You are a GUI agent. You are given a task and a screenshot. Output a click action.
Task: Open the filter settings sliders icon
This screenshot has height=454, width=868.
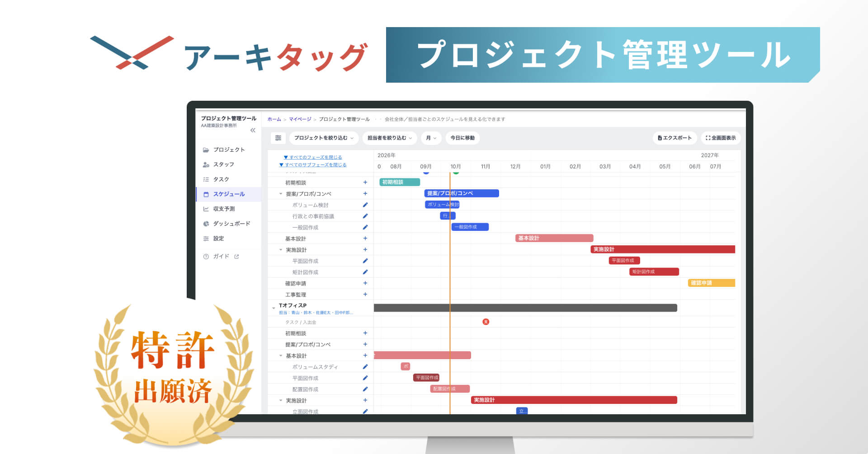coord(278,138)
